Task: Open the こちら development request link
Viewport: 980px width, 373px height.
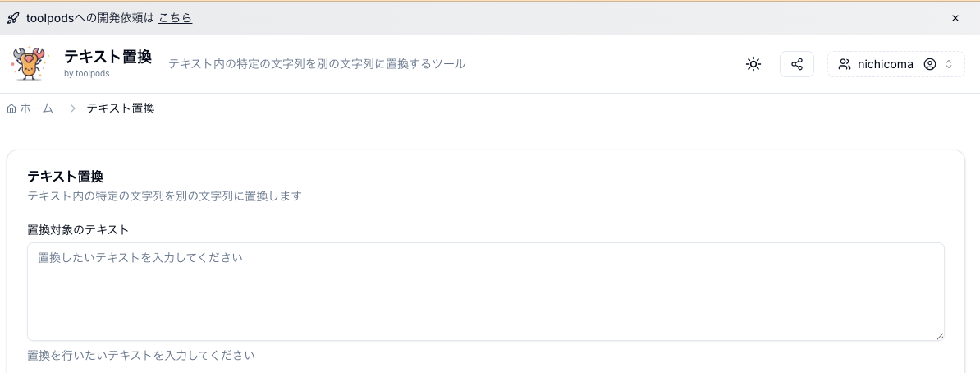Action: 175,18
